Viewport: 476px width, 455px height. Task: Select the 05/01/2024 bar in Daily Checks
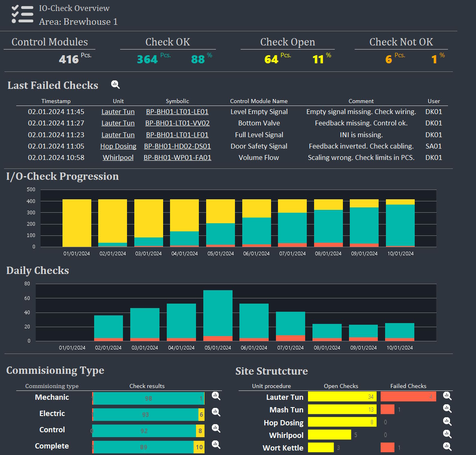coord(218,316)
